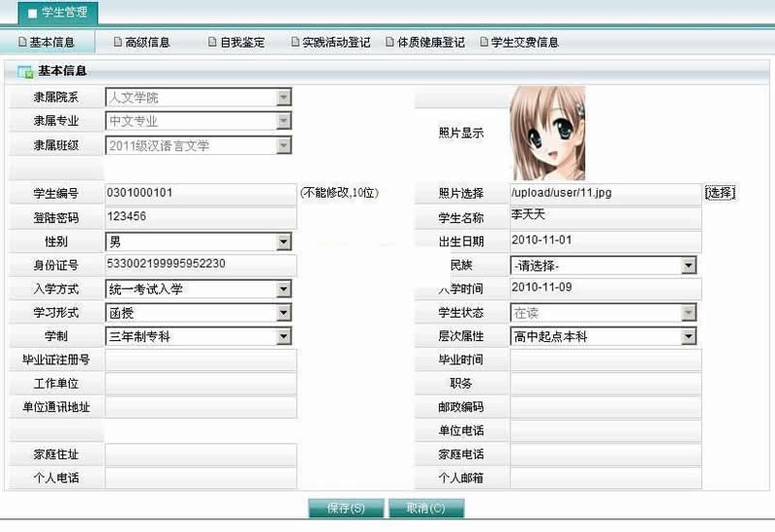Screen dimensions: 775x532
Task: Click the student photo thumbnail
Action: point(547,133)
